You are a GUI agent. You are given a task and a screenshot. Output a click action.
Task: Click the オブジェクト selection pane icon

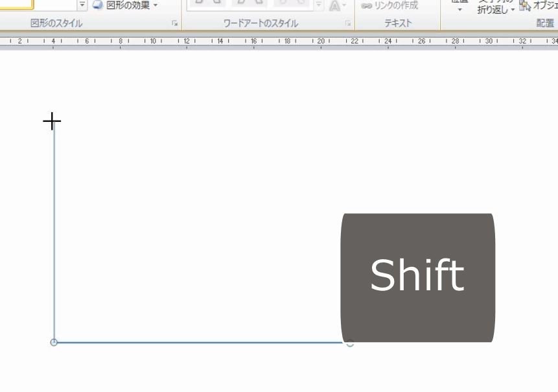(525, 5)
